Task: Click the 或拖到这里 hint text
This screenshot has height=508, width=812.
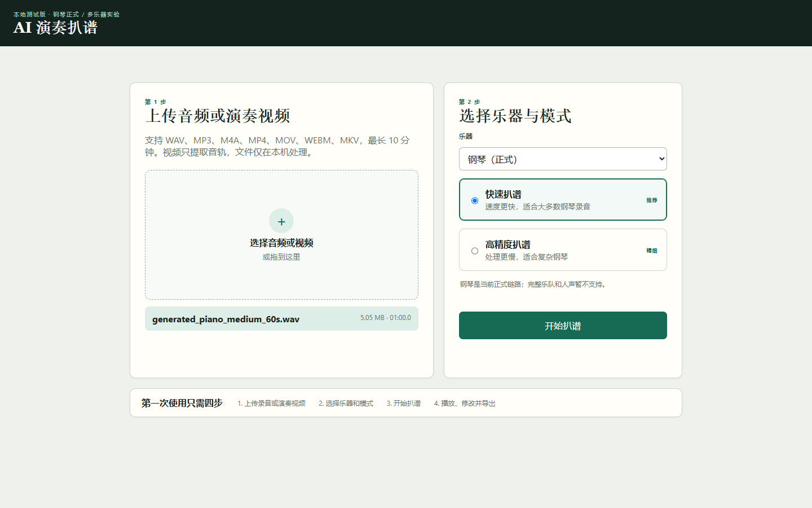Action: [x=281, y=257]
